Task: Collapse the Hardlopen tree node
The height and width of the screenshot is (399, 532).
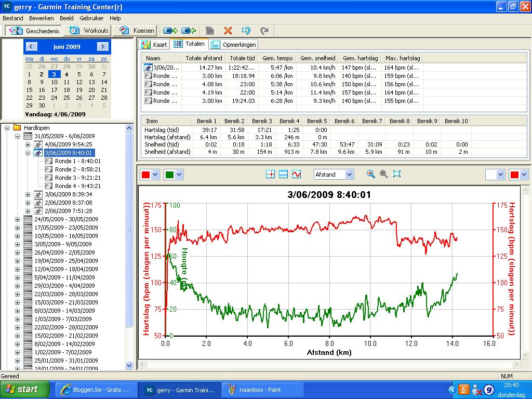Action: point(7,128)
